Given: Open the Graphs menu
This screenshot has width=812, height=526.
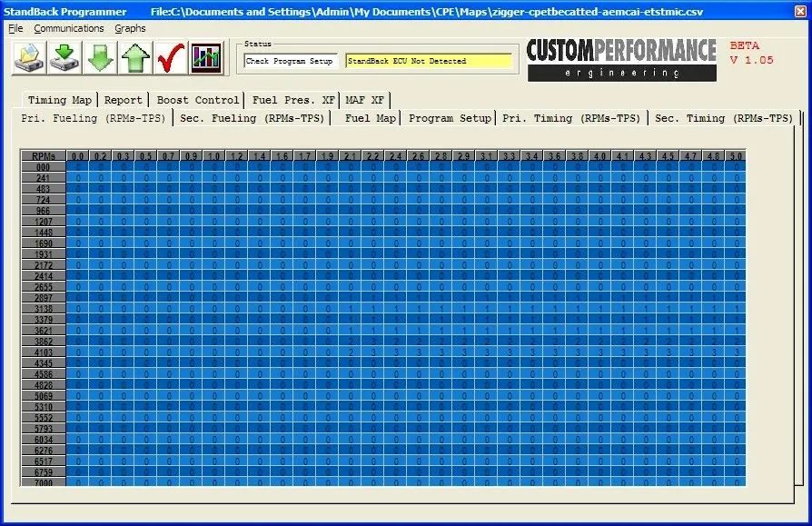Looking at the screenshot, I should click(130, 28).
